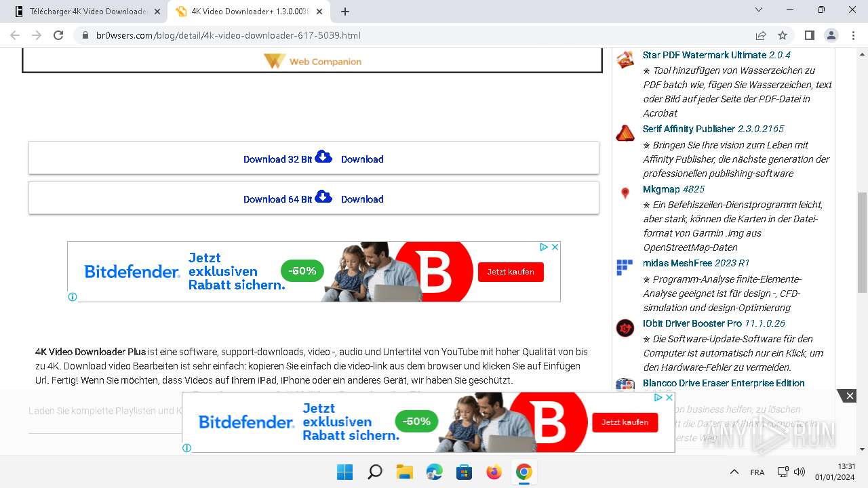Open midas MeshFree 2023 R1 link
This screenshot has height=488, width=868.
pos(696,263)
